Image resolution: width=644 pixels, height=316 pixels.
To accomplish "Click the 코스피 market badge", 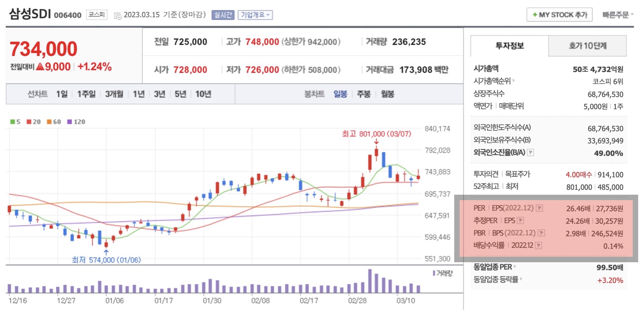I will click(x=97, y=15).
